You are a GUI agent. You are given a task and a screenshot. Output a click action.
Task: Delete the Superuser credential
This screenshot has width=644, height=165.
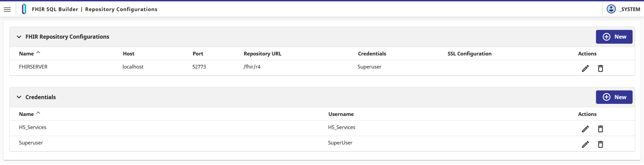[600, 144]
